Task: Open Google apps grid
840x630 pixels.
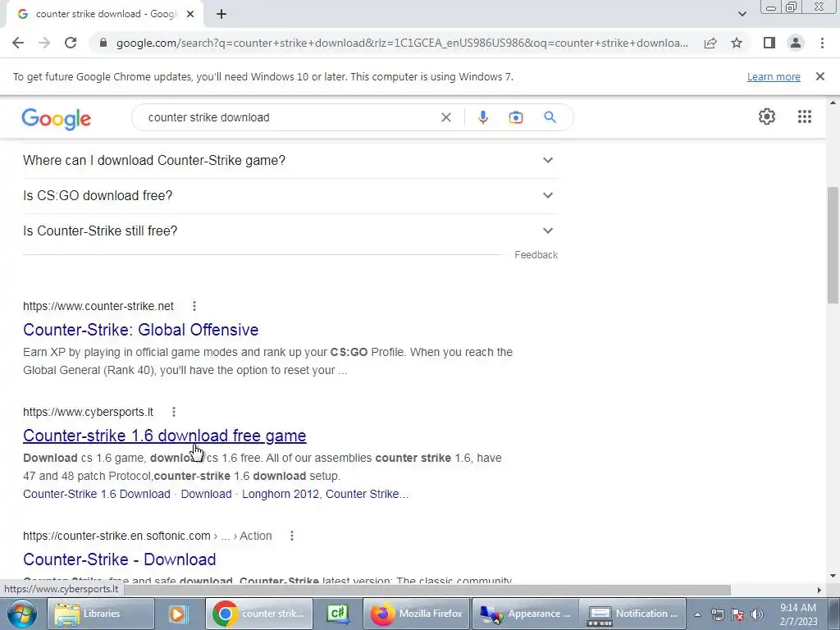Action: [x=805, y=116]
